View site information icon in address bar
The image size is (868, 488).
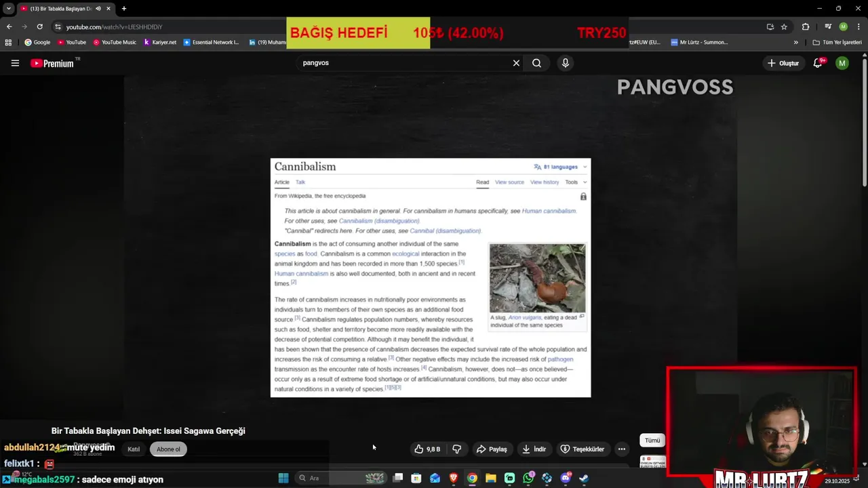point(58,26)
